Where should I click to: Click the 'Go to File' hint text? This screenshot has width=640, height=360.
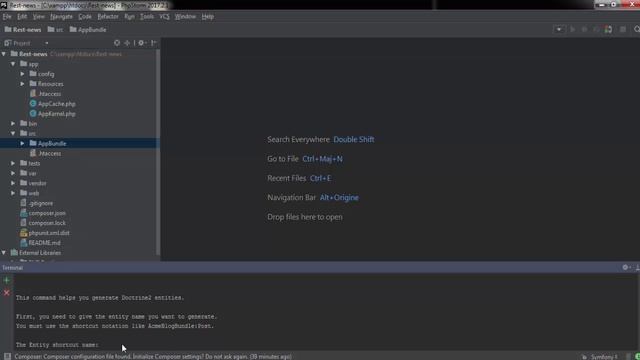pyautogui.click(x=283, y=159)
